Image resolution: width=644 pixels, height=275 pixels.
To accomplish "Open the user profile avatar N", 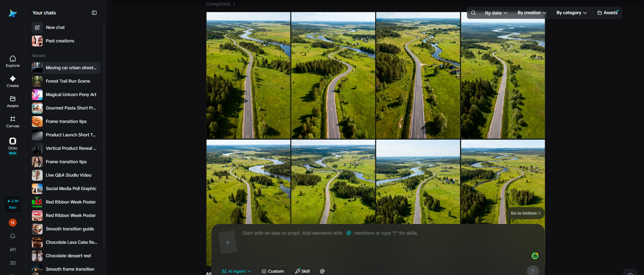I will point(13,223).
